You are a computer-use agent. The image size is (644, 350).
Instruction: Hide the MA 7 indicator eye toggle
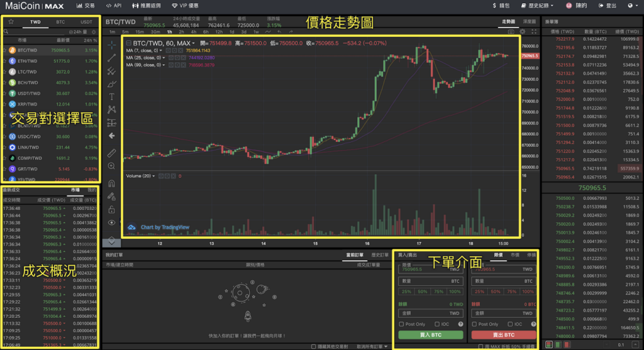(169, 50)
